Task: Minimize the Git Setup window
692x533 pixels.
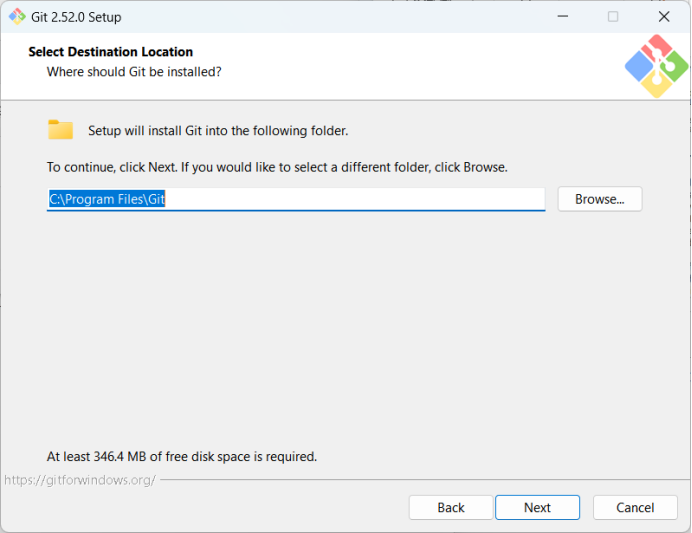Action: click(563, 17)
